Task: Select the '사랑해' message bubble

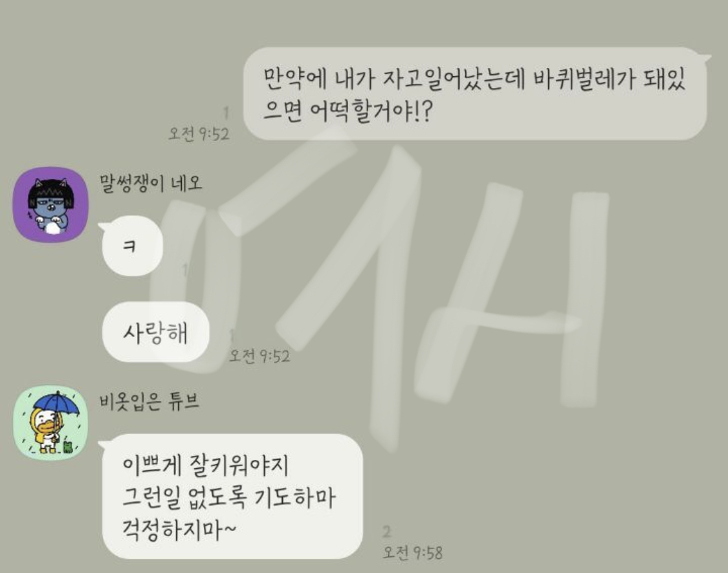Action: (x=155, y=332)
